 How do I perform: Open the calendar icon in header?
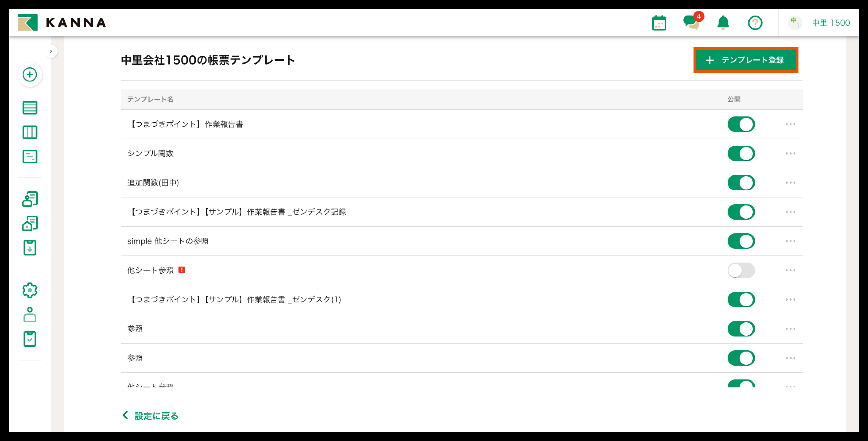(659, 23)
